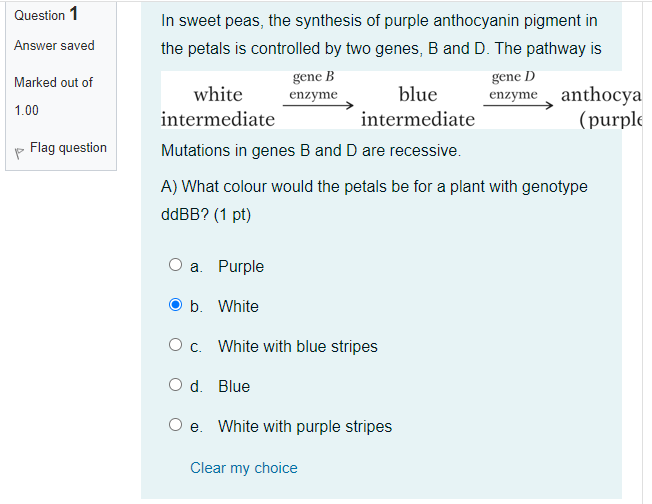Click the flag icon beside Flag question
652x504 pixels.
tap(19, 150)
